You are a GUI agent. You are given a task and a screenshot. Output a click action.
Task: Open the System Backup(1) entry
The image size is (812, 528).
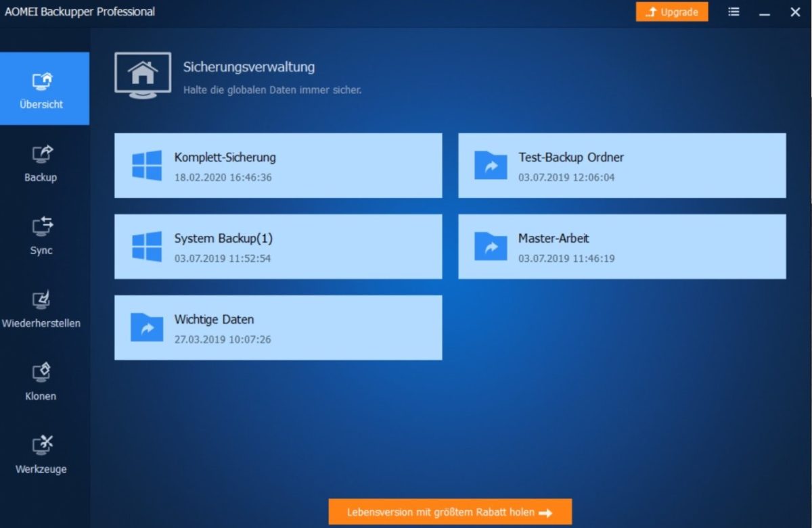pyautogui.click(x=277, y=246)
